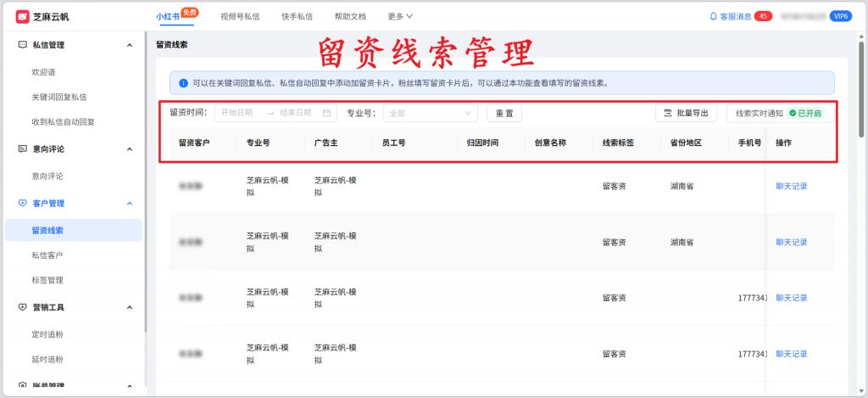Screen dimensions: 868x398
Task: Click the VIP6 badge
Action: click(841, 17)
